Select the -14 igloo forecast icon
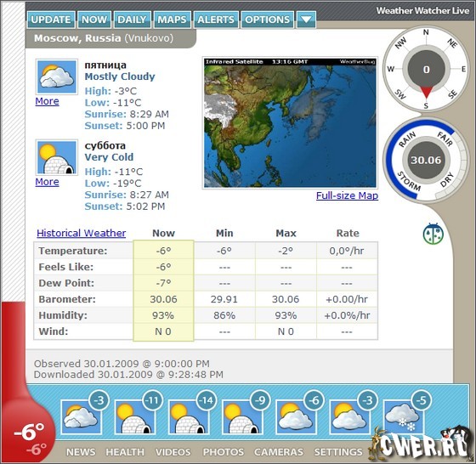The image size is (476, 464). [x=189, y=416]
